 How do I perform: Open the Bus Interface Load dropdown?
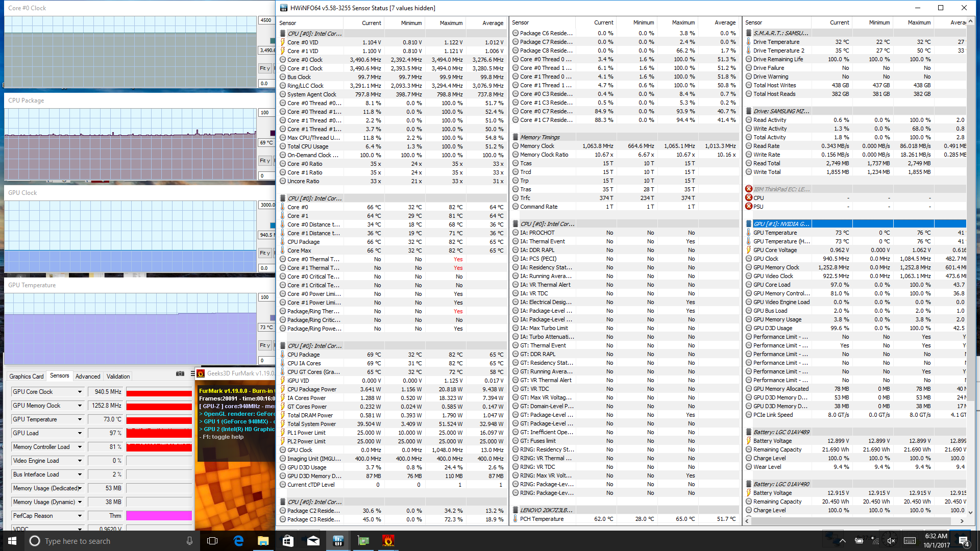pyautogui.click(x=80, y=474)
